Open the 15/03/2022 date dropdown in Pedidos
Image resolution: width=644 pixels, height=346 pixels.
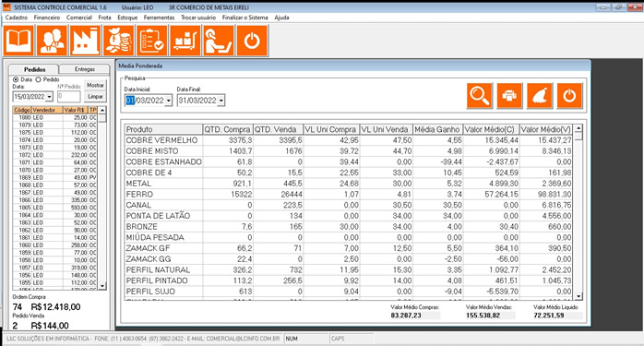[49, 97]
